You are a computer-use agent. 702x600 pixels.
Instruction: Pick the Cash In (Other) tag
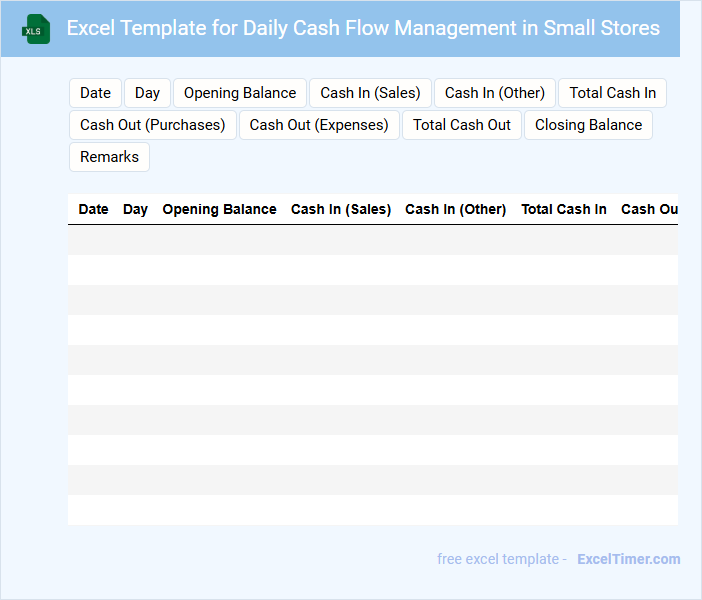coord(495,93)
